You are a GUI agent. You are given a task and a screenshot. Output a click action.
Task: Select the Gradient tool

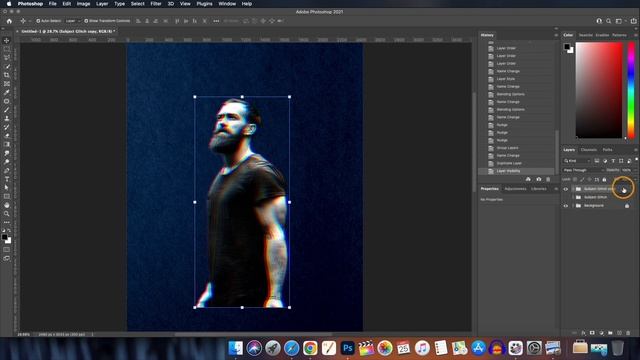(7, 144)
